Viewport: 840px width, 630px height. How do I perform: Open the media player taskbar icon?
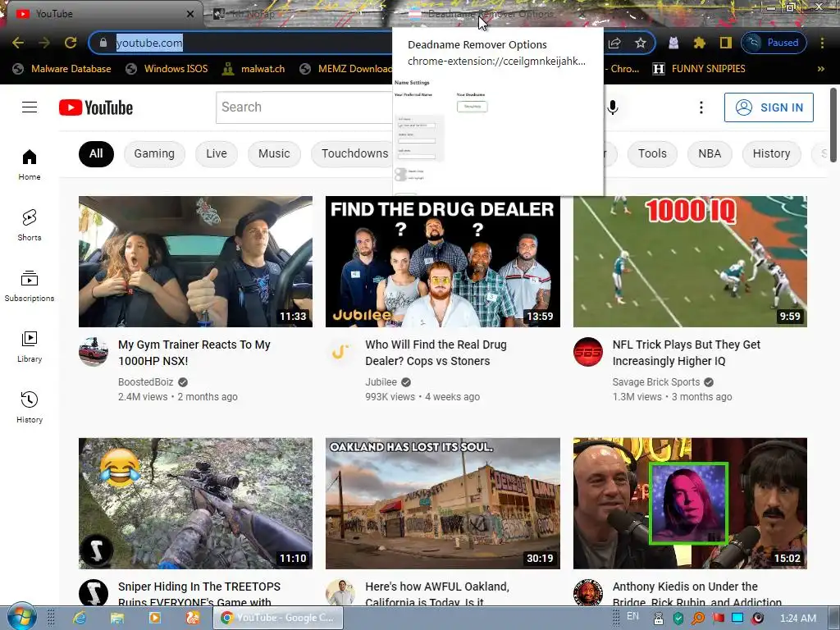154,618
